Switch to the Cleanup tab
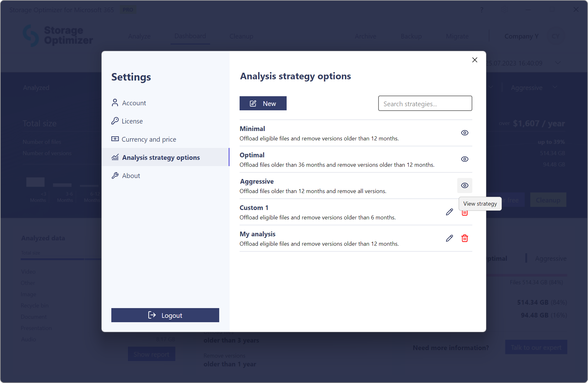The width and height of the screenshot is (588, 383). [241, 36]
